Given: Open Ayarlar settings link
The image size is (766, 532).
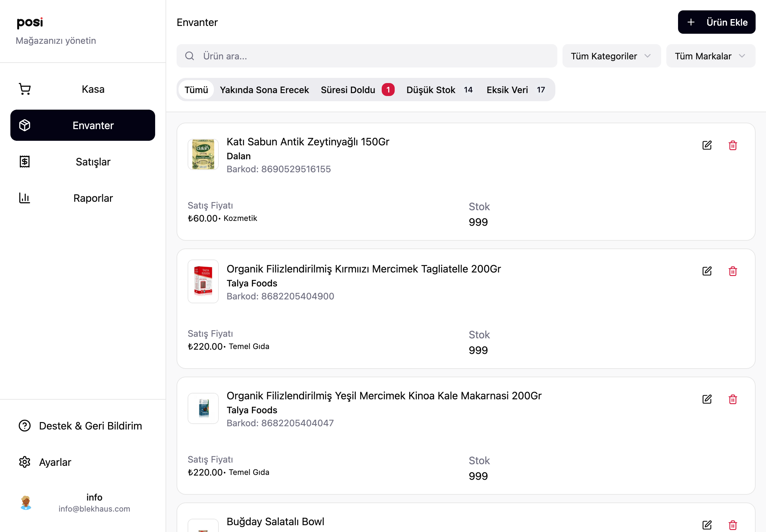Looking at the screenshot, I should click(83, 462).
